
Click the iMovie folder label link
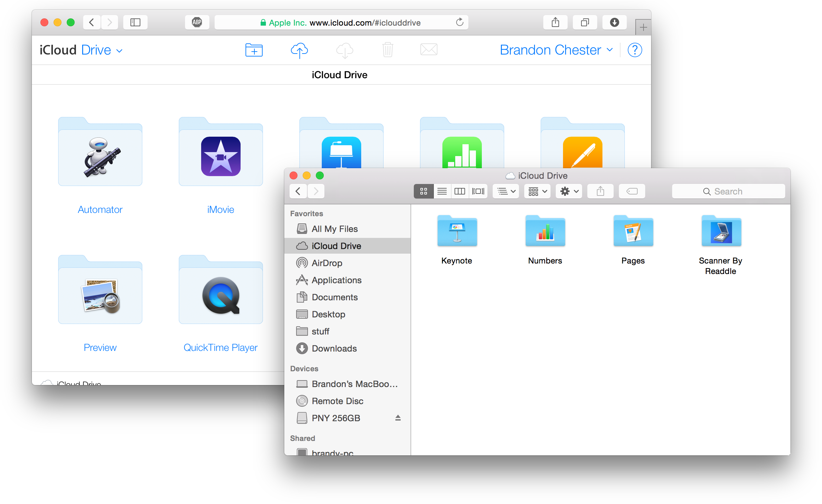click(x=221, y=210)
